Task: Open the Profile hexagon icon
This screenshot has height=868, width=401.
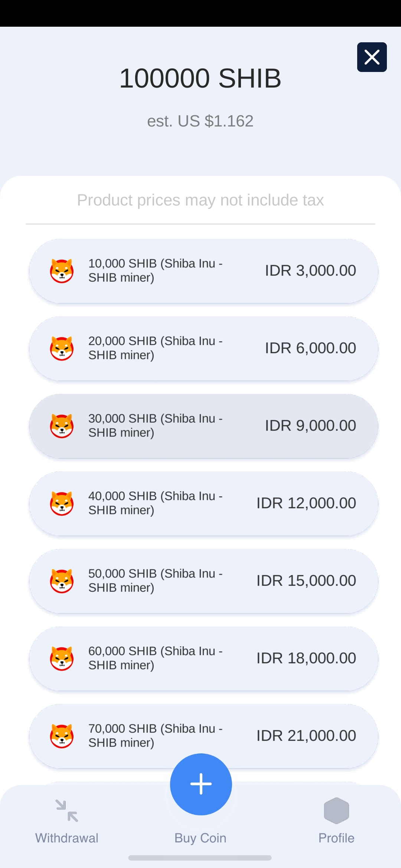Action: click(x=336, y=811)
